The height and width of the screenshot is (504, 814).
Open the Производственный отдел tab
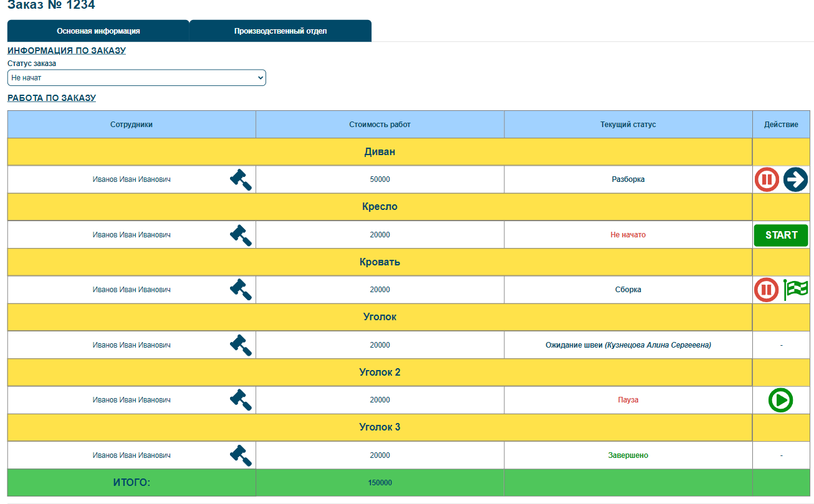pos(280,31)
